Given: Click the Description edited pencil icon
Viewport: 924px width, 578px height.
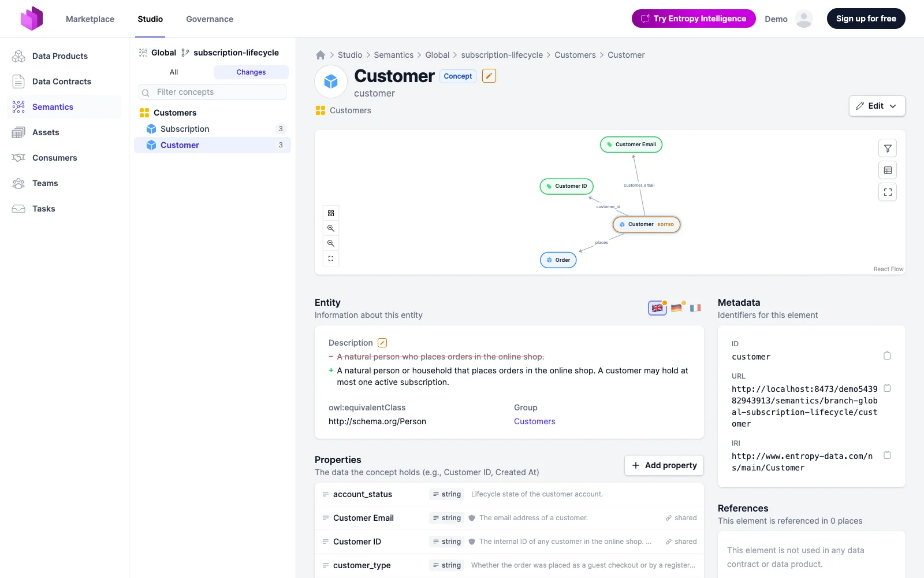Looking at the screenshot, I should coord(382,343).
